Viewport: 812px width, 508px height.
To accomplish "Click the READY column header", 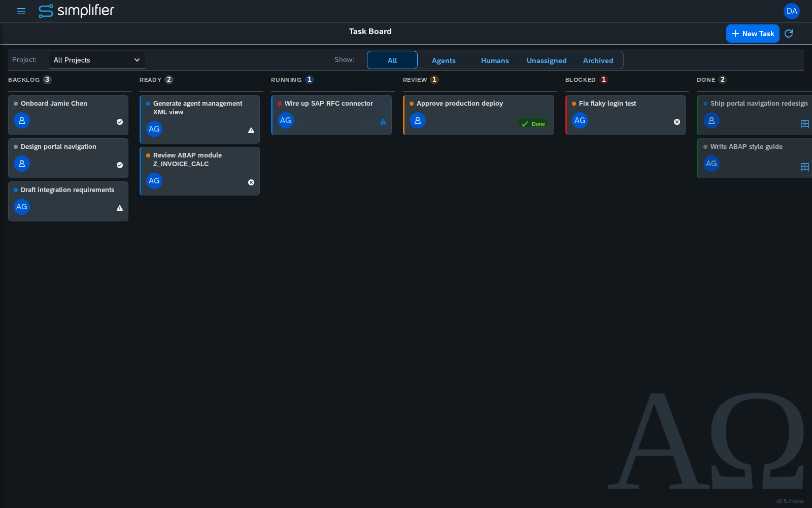I will click(x=150, y=80).
